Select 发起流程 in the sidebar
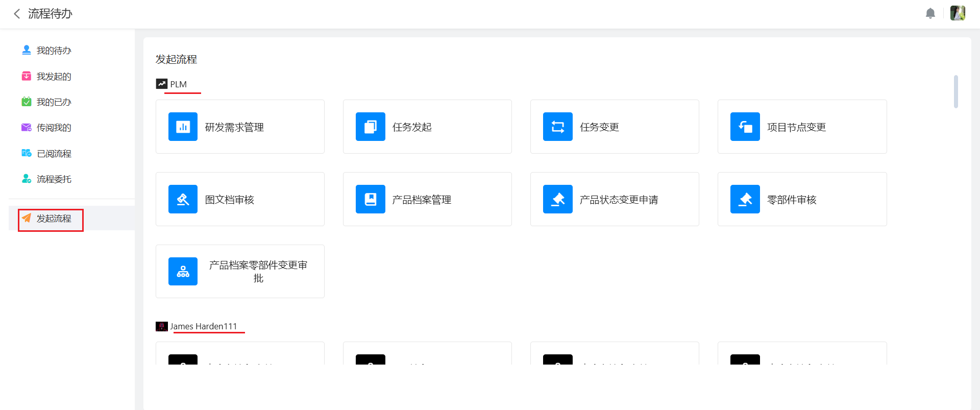The height and width of the screenshot is (410, 980). pos(54,219)
